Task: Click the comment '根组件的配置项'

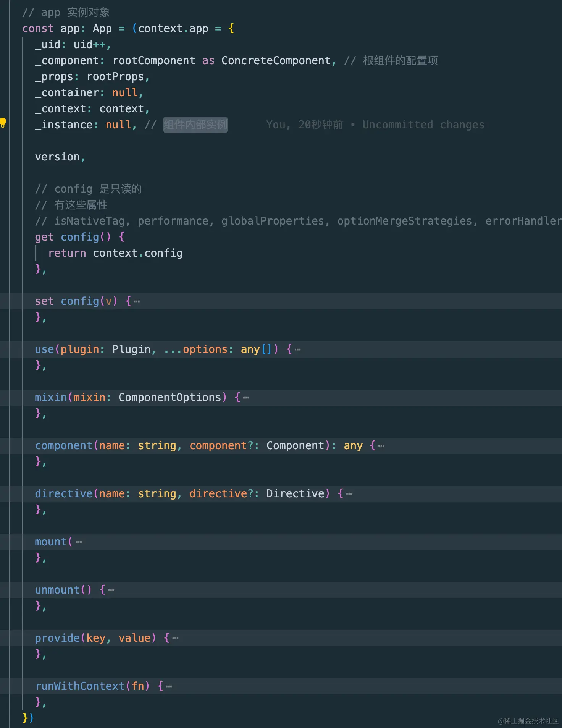Action: click(x=401, y=61)
